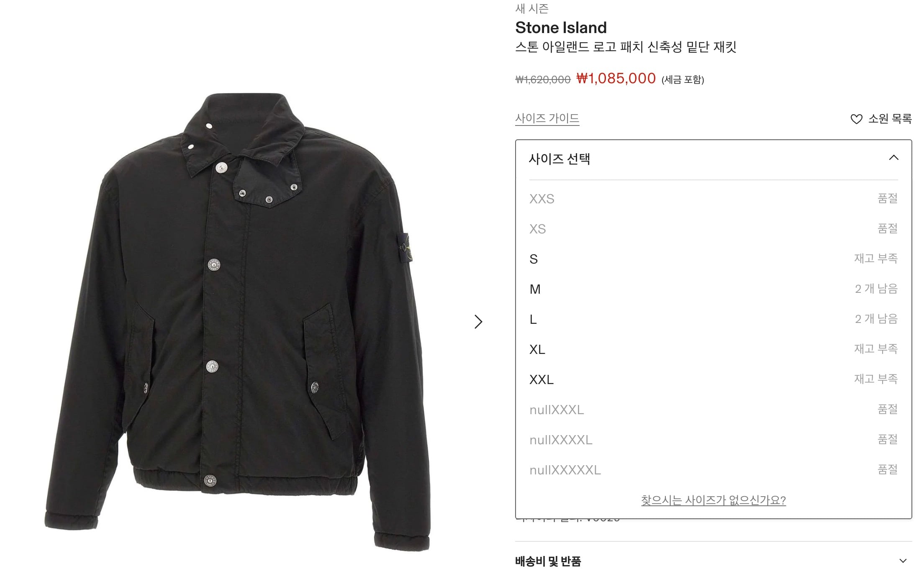
Task: Open "can't find your size" link
Action: pos(714,500)
